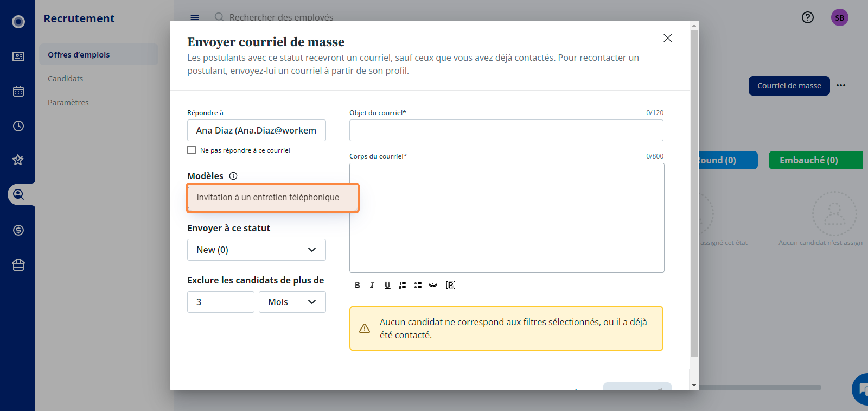The image size is (868, 411).
Task: Apply underline formatting in email body
Action: tap(388, 285)
